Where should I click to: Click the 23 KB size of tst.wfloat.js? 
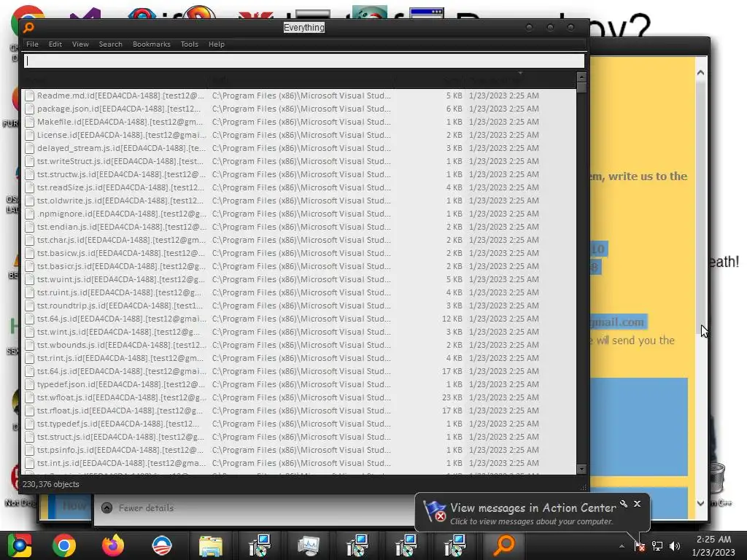click(452, 397)
